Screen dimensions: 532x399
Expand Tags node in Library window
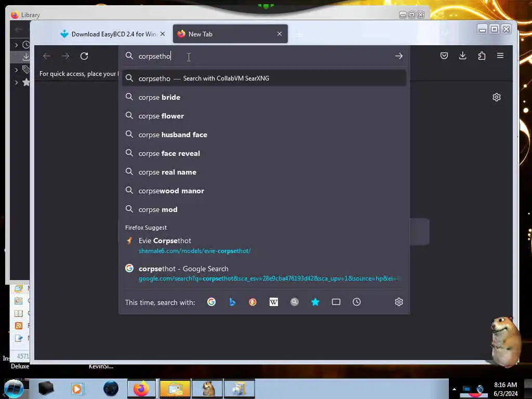coord(16,70)
